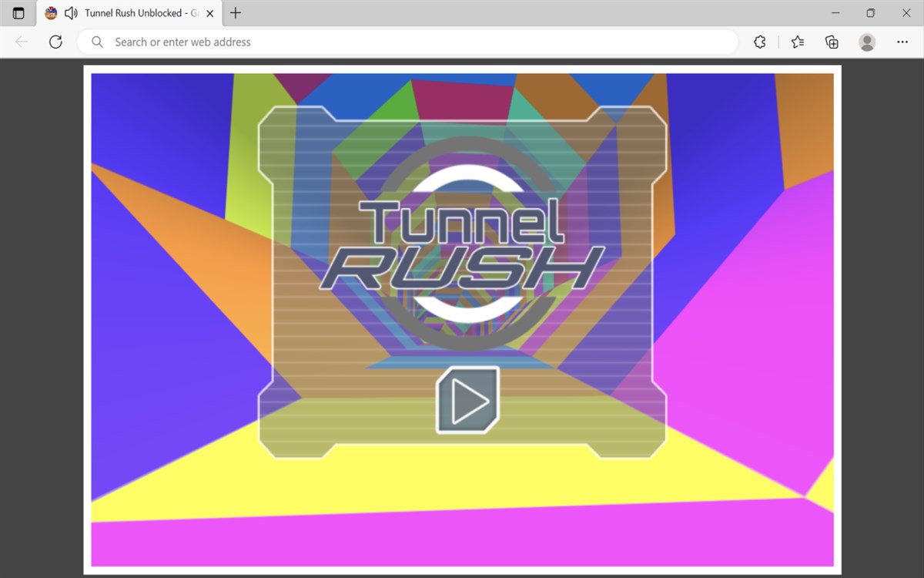Click the user profile avatar icon
The height and width of the screenshot is (578, 924).
tap(867, 42)
